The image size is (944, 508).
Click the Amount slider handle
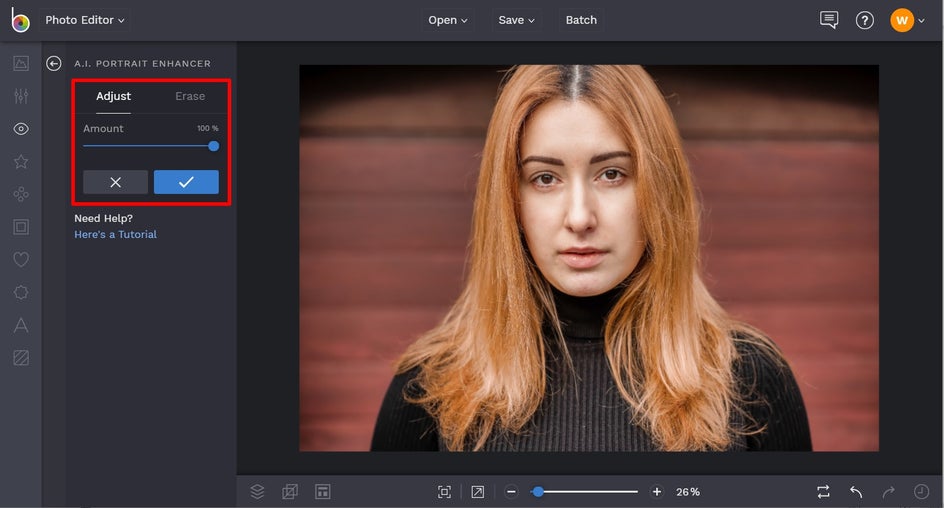tap(213, 146)
